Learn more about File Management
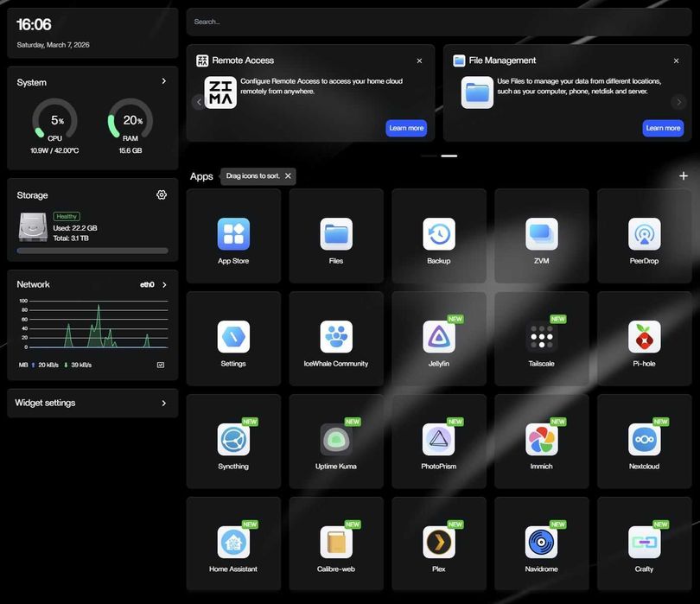The image size is (700, 604). point(663,128)
